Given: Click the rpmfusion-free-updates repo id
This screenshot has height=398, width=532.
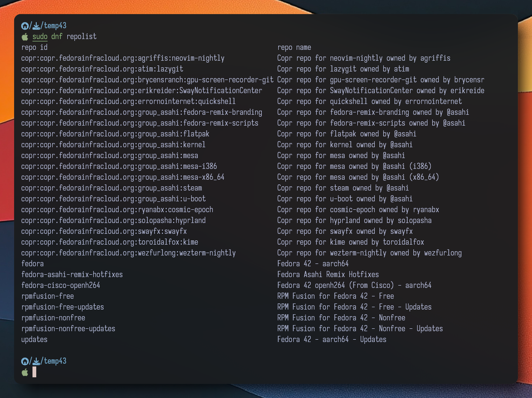Looking at the screenshot, I should pyautogui.click(x=63, y=308).
